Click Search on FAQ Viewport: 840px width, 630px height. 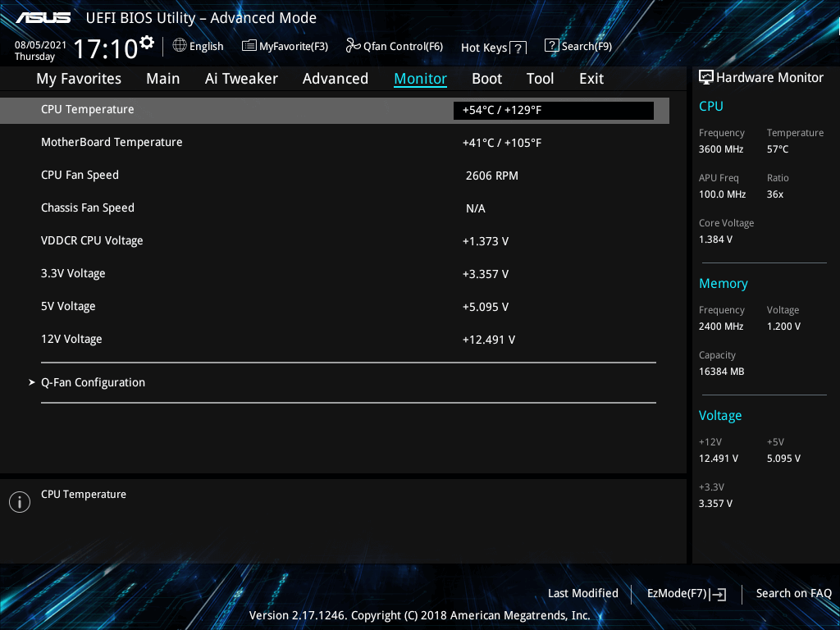pos(793,593)
